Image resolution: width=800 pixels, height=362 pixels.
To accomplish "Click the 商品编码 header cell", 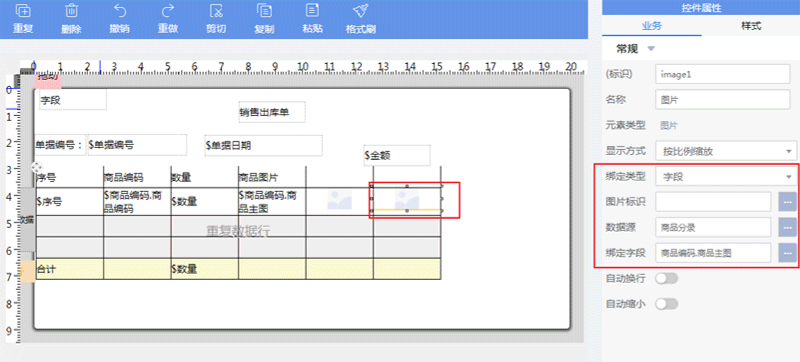I will 137,177.
